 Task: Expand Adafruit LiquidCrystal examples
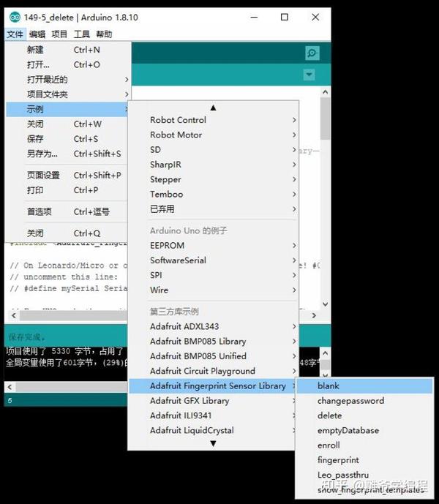pyautogui.click(x=212, y=430)
